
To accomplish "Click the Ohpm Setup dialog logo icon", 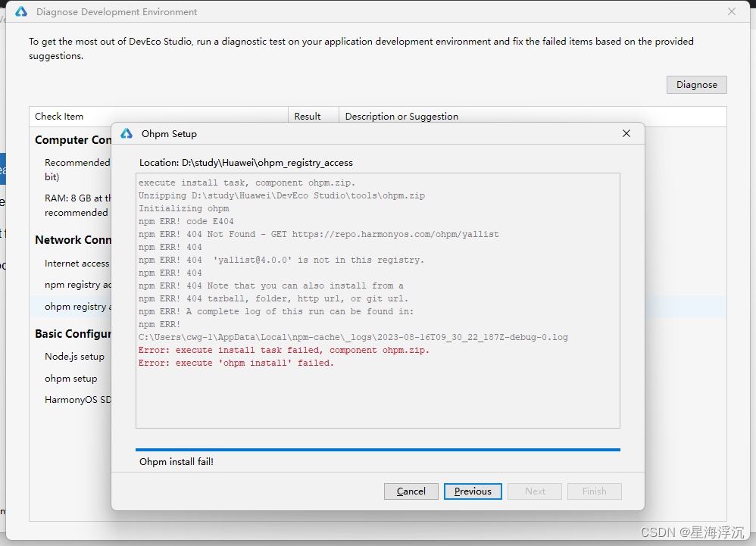I will pyautogui.click(x=127, y=133).
